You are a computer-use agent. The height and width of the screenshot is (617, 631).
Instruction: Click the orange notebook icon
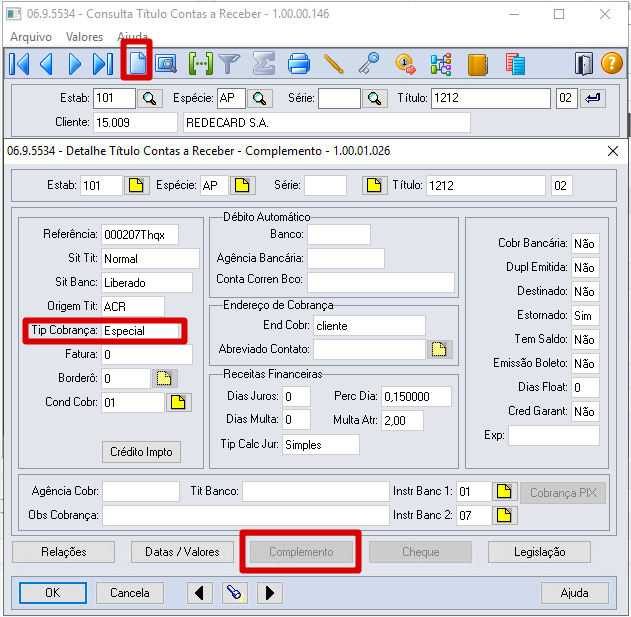pos(478,65)
